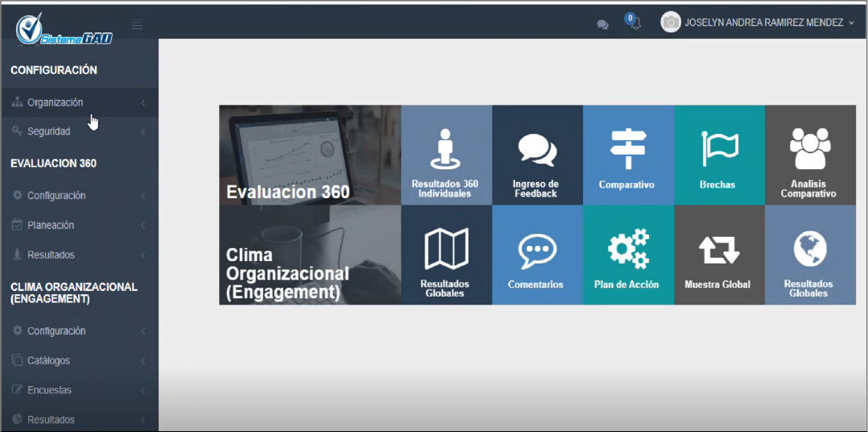Screen dimensions: 868x432
Task: Click the Clima Organizacional (Engagement) banner
Action: pyautogui.click(x=310, y=255)
